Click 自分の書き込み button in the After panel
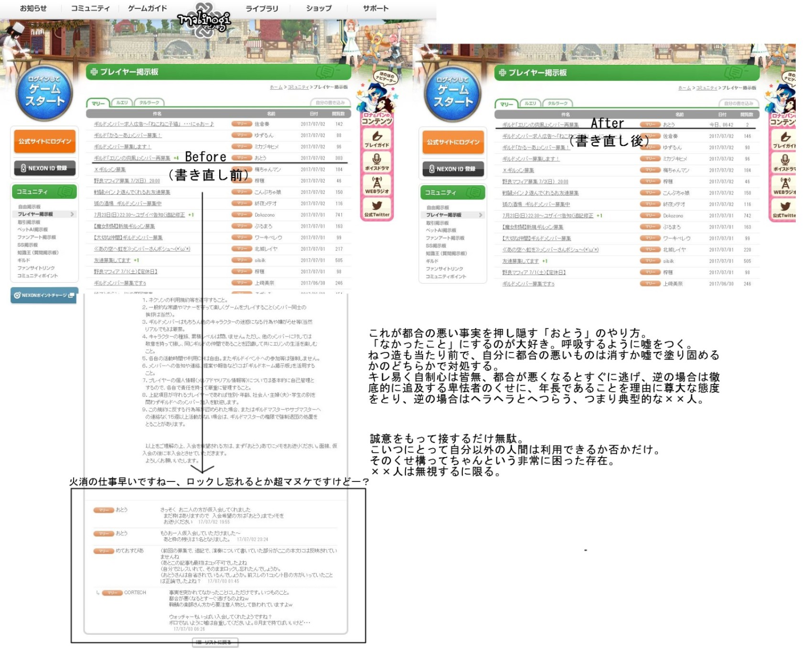 tap(738, 104)
